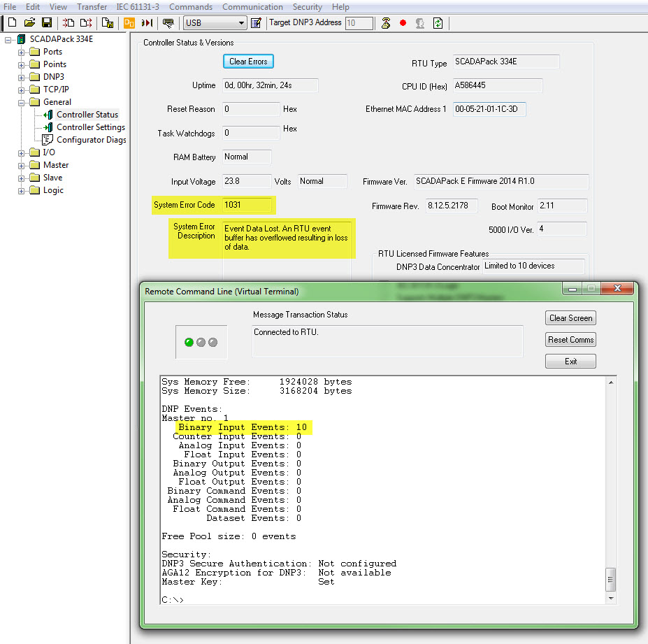Click the arrow-between-bars toolbar icon
Image resolution: width=648 pixels, height=644 pixels.
pyautogui.click(x=147, y=23)
